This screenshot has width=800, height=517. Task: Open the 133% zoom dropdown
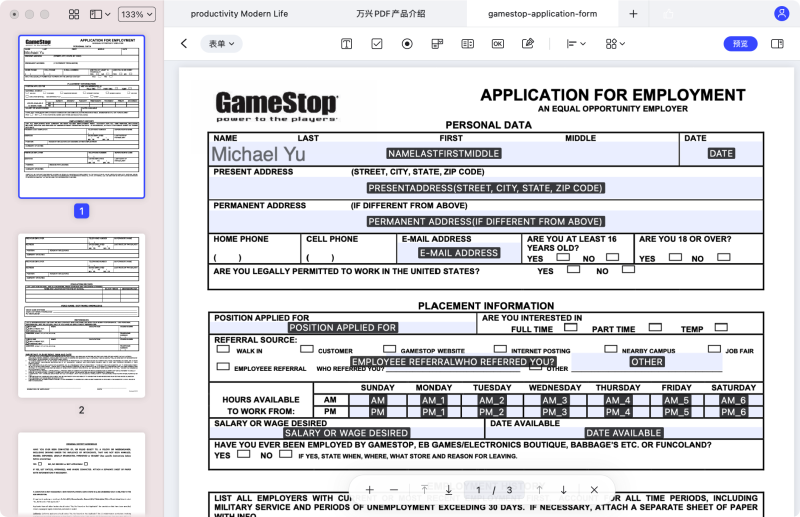[x=137, y=15]
